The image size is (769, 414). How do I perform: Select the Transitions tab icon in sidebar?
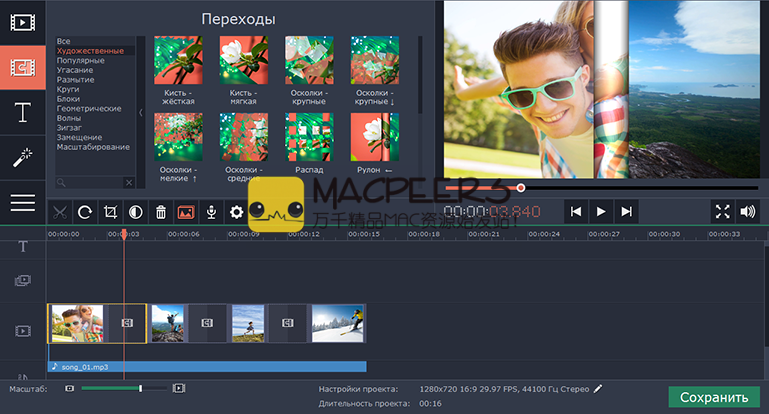(23, 68)
